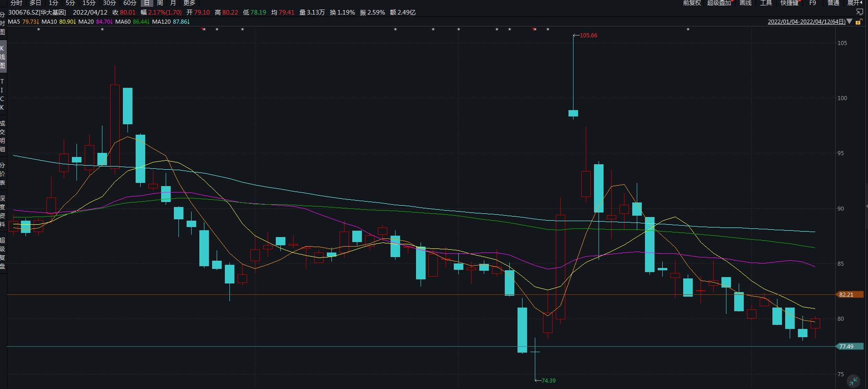The image size is (868, 389).
Task: Open the 画线 drawing tools
Action: [x=746, y=3]
